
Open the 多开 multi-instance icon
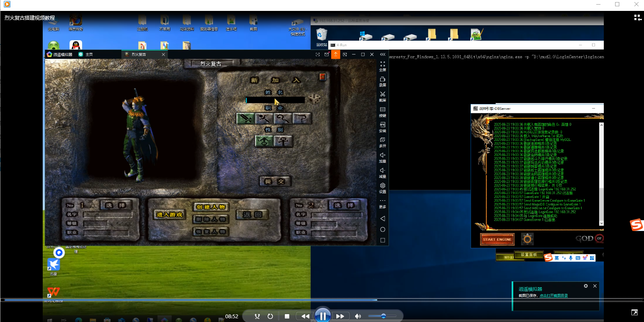tap(382, 142)
